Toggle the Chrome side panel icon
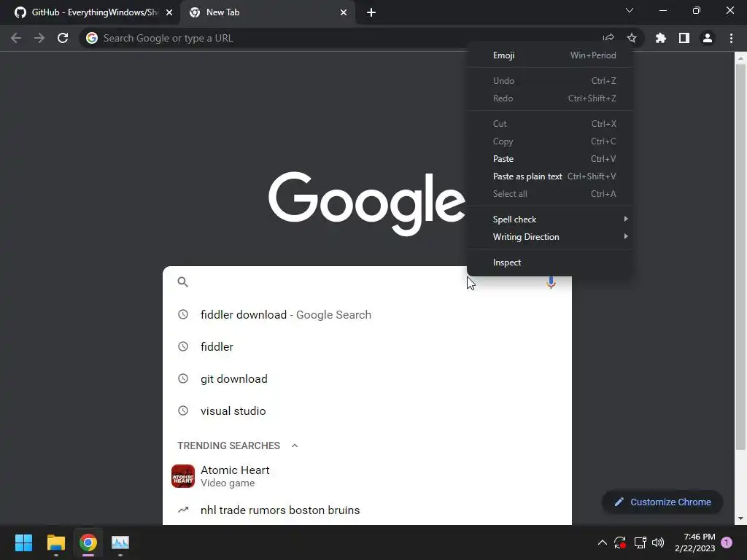Screen dimensions: 747x560 (x=684, y=38)
